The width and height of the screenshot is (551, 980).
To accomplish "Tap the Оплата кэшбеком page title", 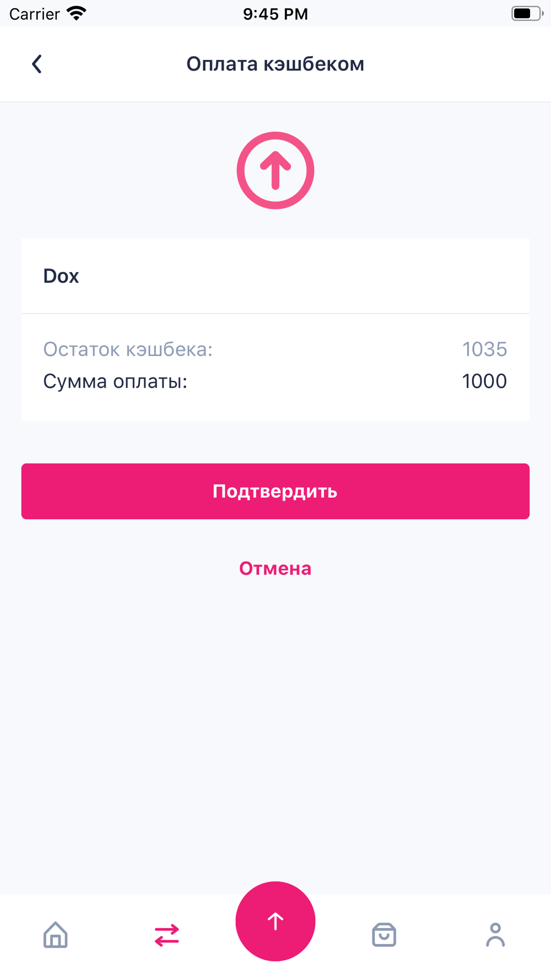I will [x=275, y=64].
